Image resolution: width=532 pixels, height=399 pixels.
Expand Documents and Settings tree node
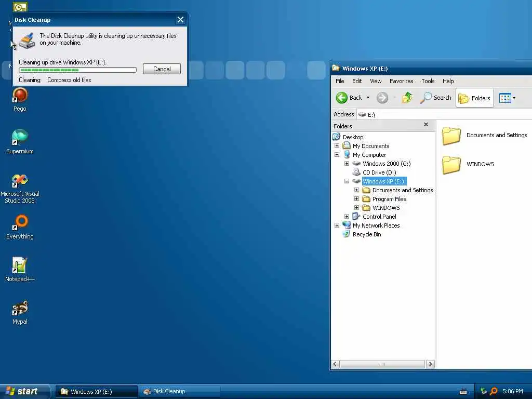pos(356,190)
